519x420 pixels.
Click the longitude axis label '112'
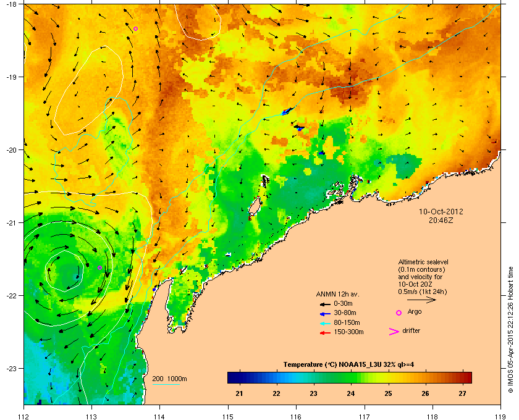(x=23, y=417)
